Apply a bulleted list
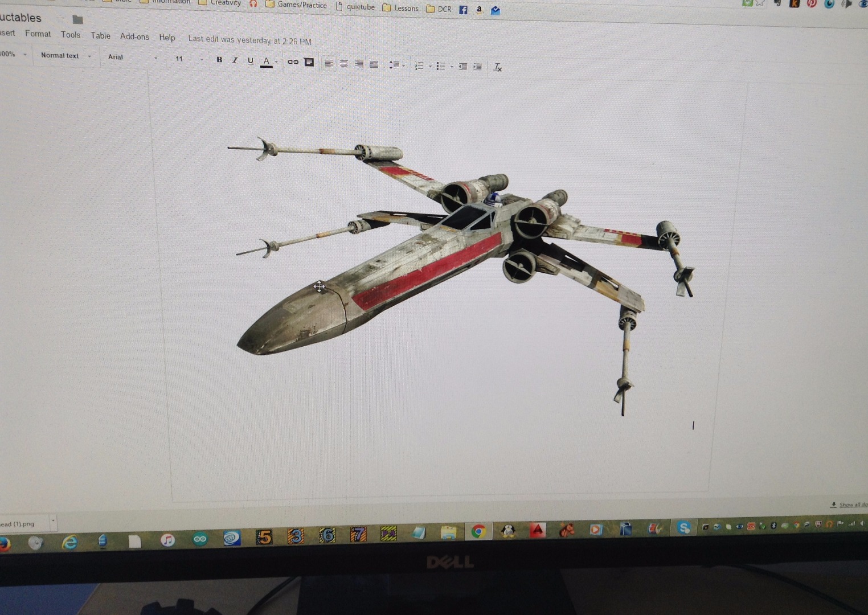The width and height of the screenshot is (868, 615). (440, 67)
